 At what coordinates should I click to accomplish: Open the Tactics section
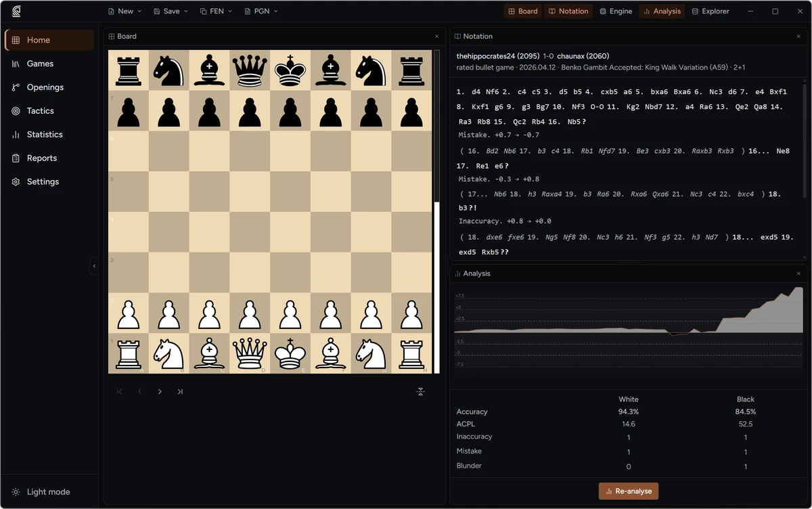point(49,111)
